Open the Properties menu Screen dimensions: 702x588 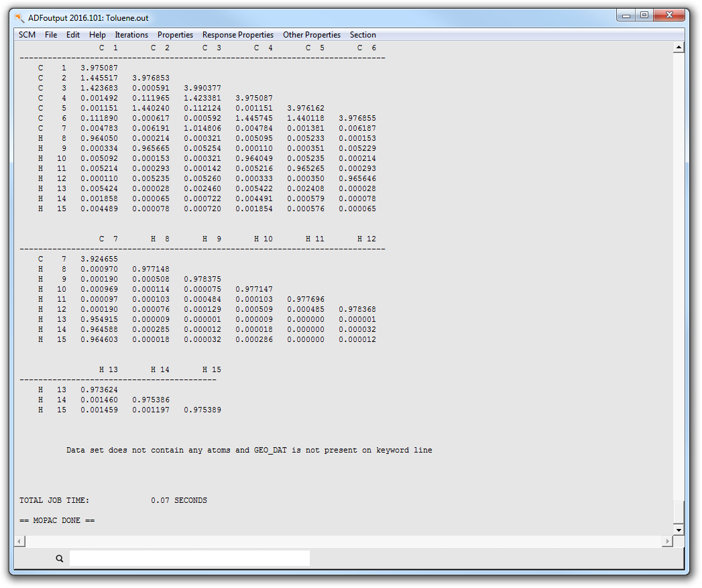(175, 35)
